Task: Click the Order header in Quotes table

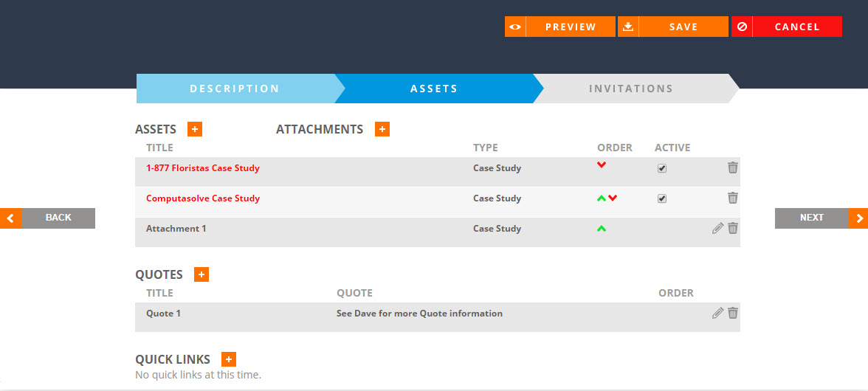Action: [x=676, y=293]
